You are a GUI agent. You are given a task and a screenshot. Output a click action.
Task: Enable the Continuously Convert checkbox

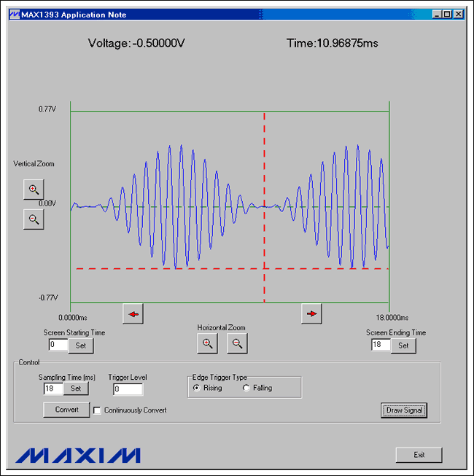point(98,410)
